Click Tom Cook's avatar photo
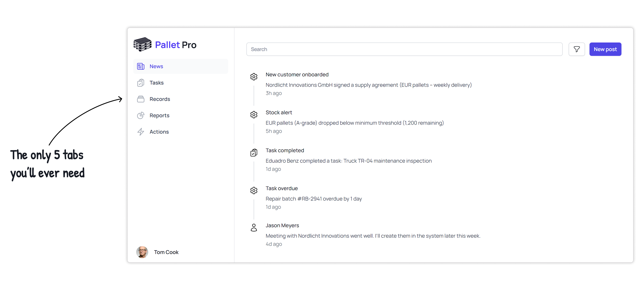The height and width of the screenshot is (290, 644). click(x=142, y=252)
